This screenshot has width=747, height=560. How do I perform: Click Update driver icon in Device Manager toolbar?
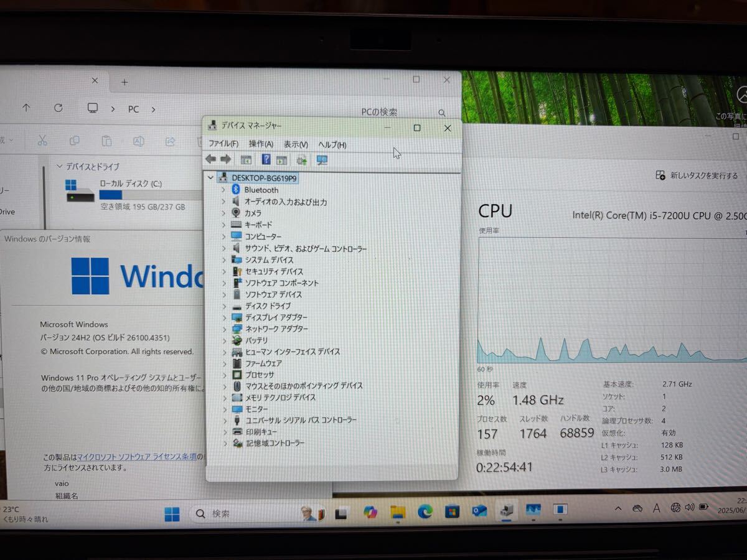[x=302, y=160]
